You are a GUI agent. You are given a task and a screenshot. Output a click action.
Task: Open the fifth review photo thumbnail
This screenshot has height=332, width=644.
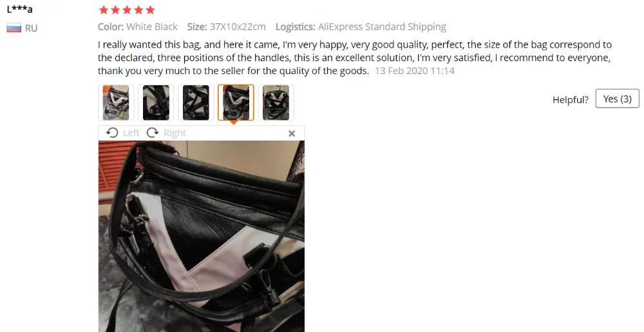276,103
